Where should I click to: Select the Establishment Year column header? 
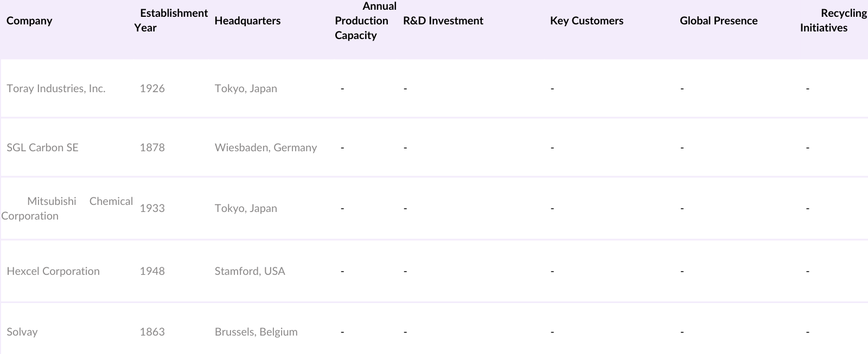[171, 21]
